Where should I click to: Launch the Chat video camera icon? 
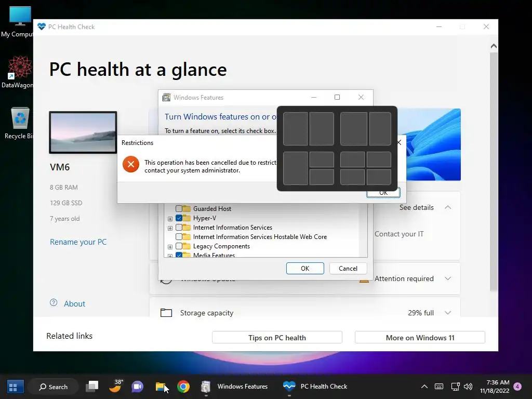[137, 387]
